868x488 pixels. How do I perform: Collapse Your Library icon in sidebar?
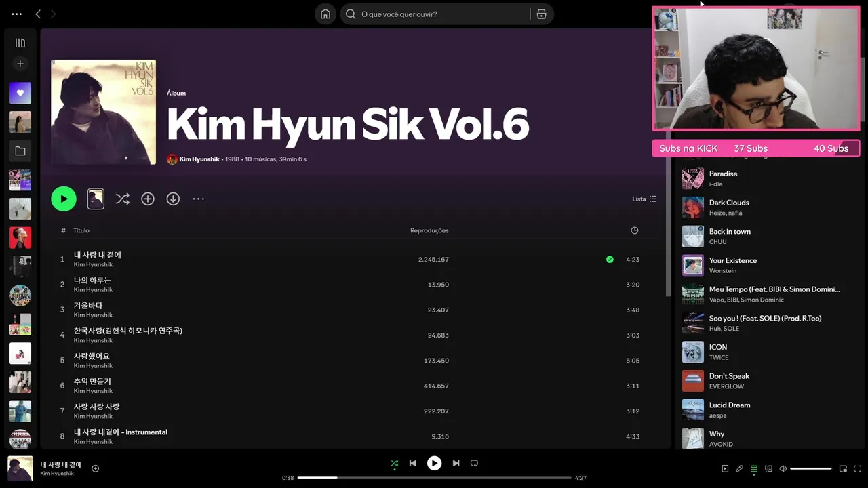(x=20, y=43)
